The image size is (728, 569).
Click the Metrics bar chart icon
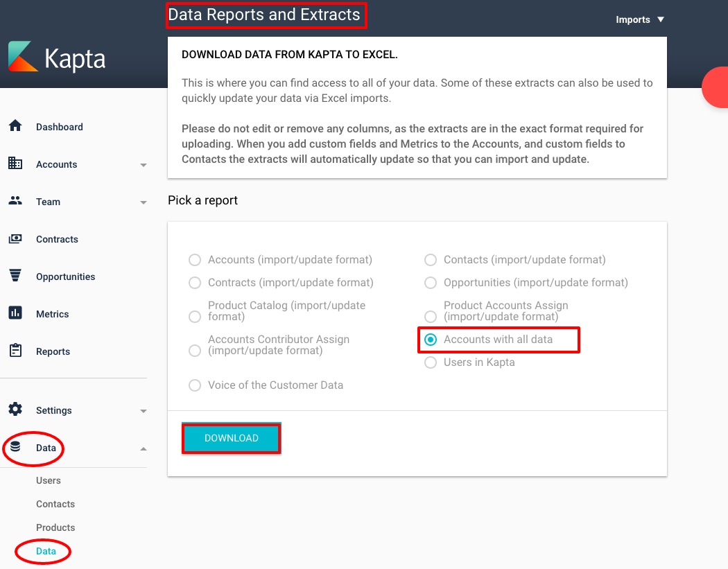(x=15, y=313)
